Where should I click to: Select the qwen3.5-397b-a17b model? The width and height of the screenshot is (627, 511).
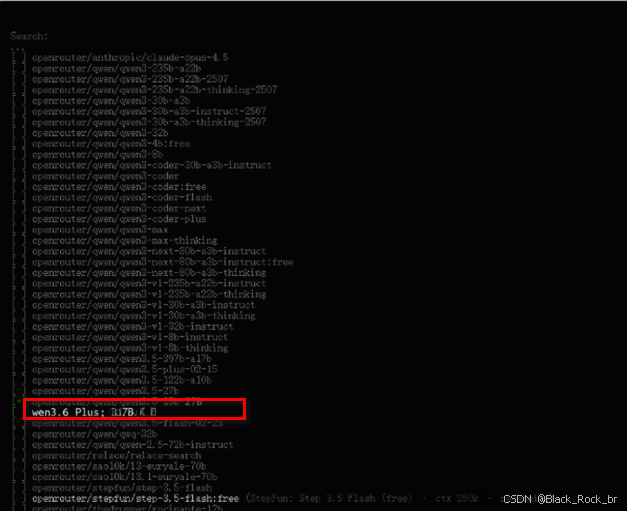[122, 359]
